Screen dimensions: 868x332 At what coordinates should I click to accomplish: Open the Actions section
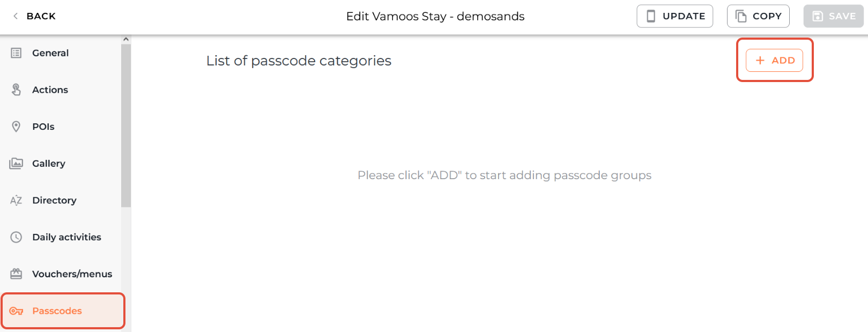pyautogui.click(x=50, y=90)
